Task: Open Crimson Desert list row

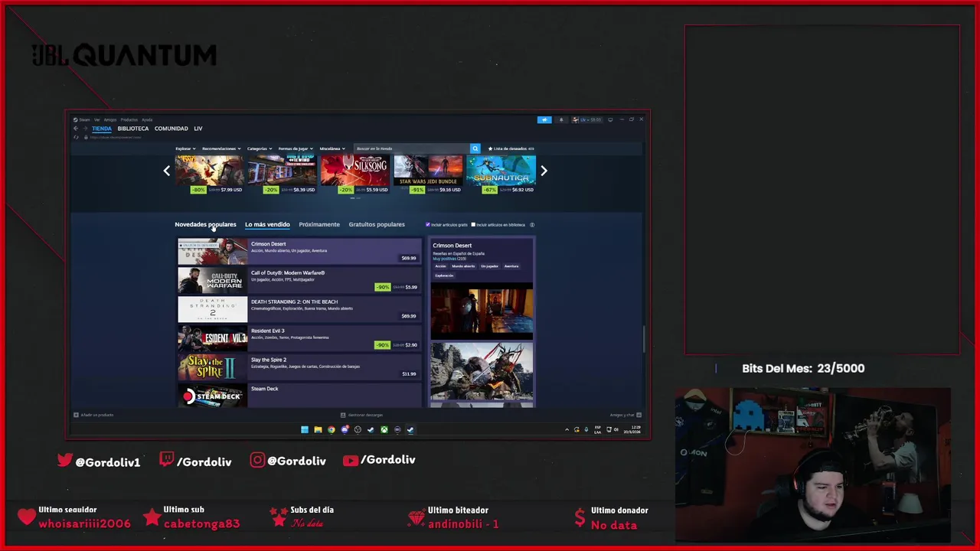Action: (x=299, y=251)
